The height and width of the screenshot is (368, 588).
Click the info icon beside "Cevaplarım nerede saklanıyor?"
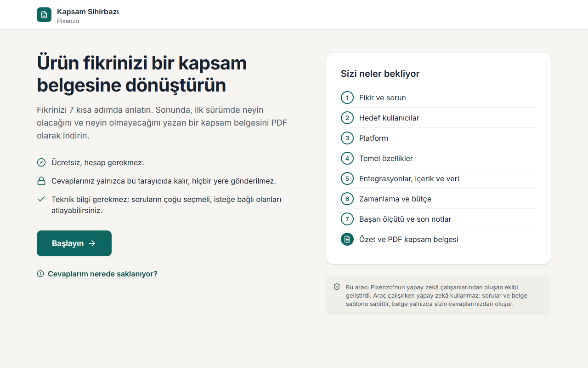(x=40, y=274)
